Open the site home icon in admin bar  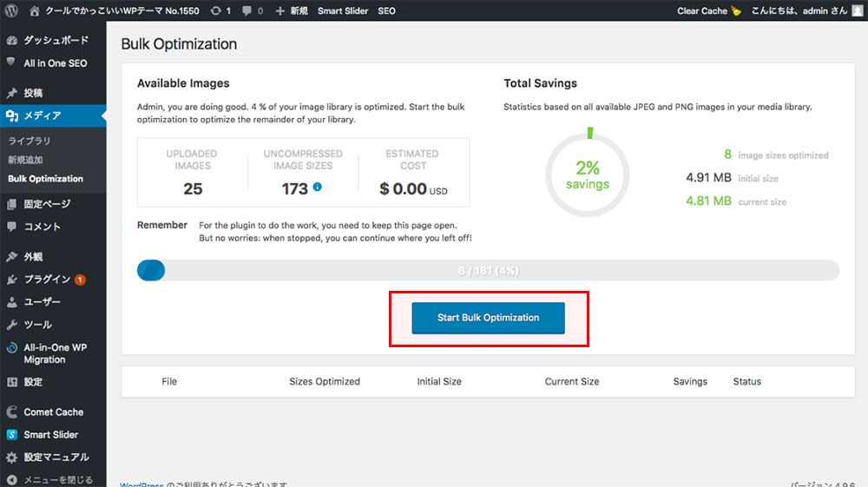[35, 10]
